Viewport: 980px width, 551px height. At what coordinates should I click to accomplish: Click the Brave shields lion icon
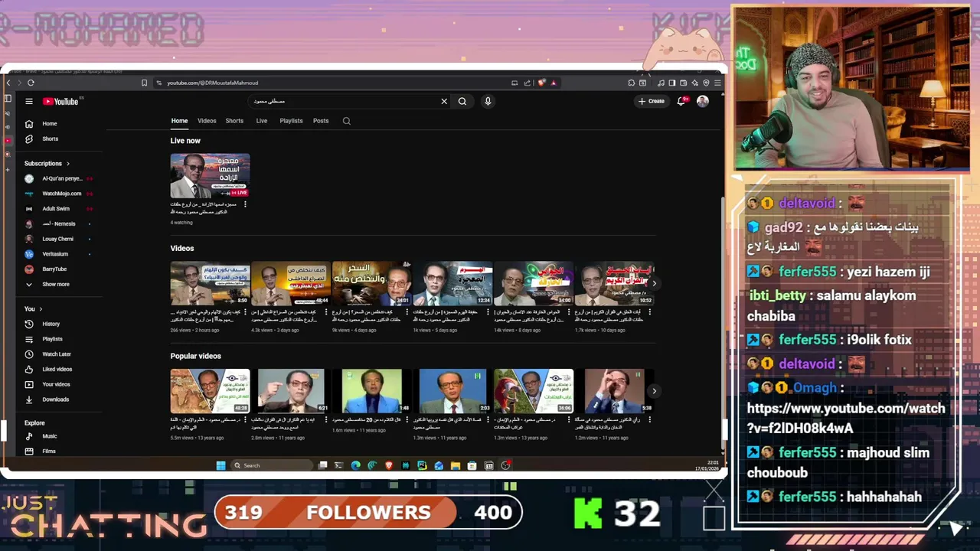tap(542, 83)
